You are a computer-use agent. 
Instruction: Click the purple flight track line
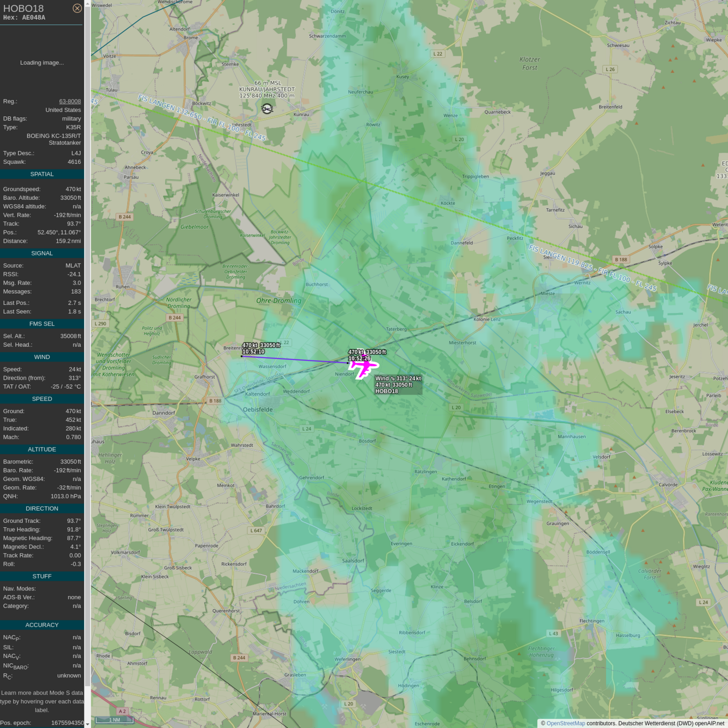click(x=293, y=359)
